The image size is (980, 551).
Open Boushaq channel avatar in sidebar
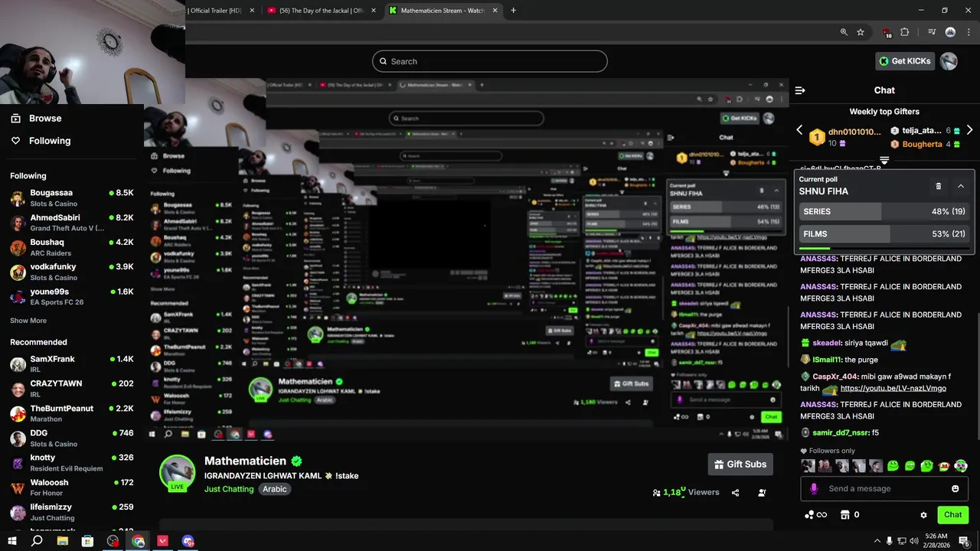pos(18,247)
